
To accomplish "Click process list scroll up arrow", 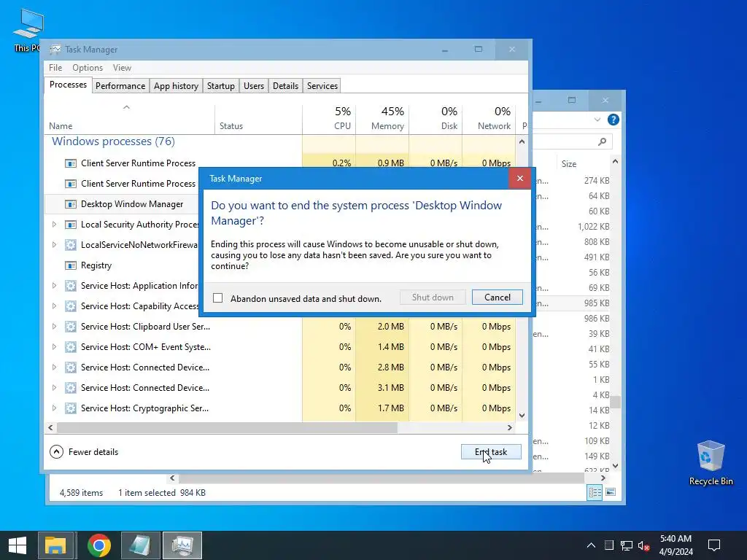I will 522,141.
